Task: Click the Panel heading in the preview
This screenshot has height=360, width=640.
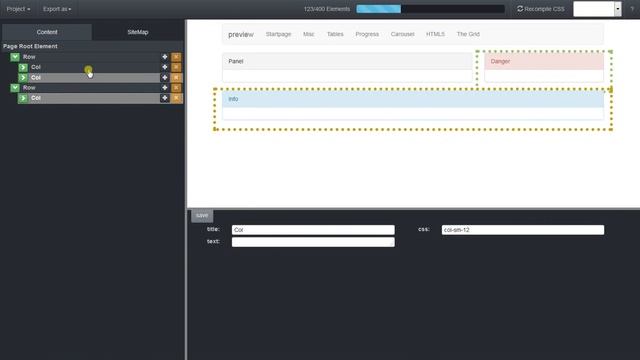Action: (x=347, y=61)
